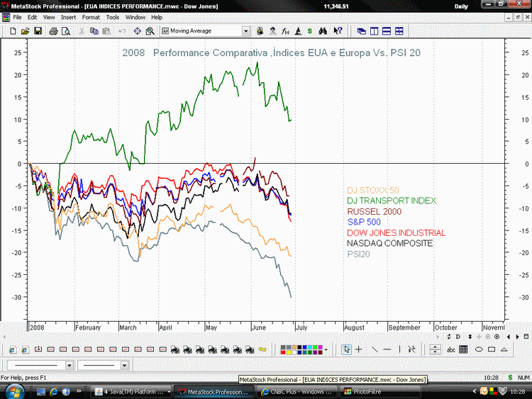This screenshot has height=399, width=532.
Task: Cascade windows with the overlapping windows icon
Action: point(362,31)
